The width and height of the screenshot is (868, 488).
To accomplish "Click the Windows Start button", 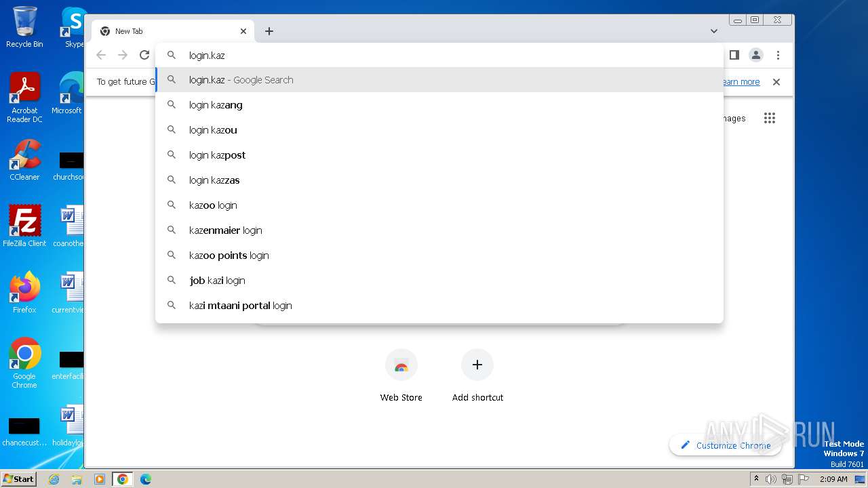I will 19,479.
